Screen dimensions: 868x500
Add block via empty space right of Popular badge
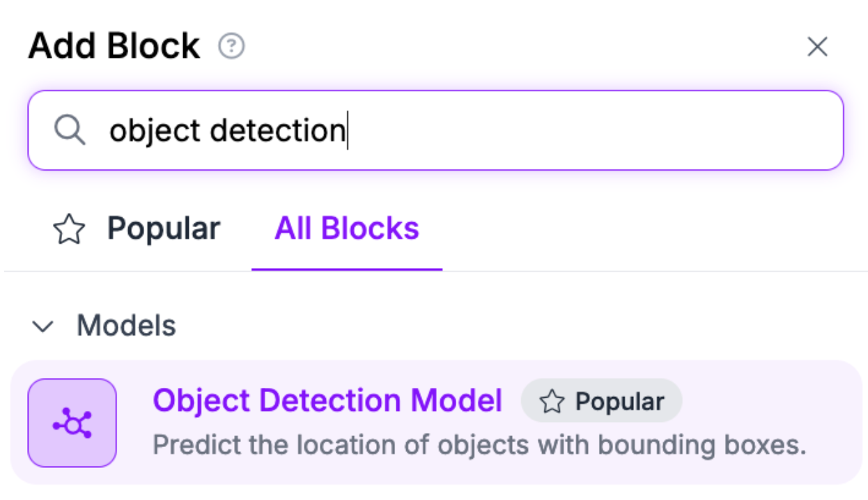click(766, 401)
